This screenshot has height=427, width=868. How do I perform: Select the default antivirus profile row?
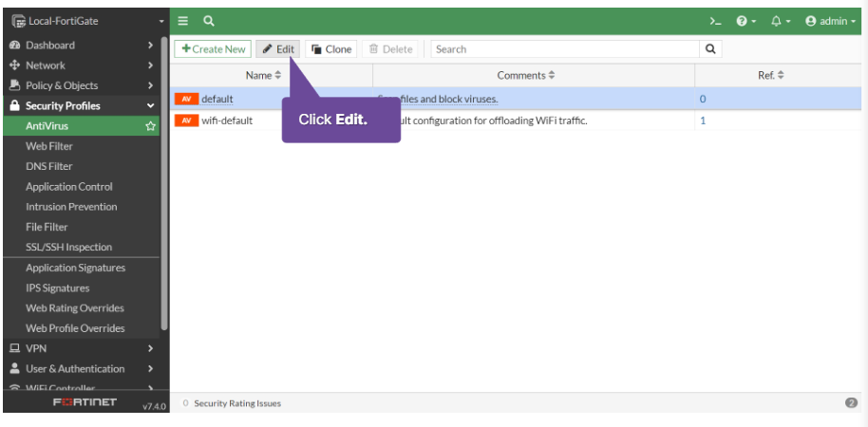[516, 99]
